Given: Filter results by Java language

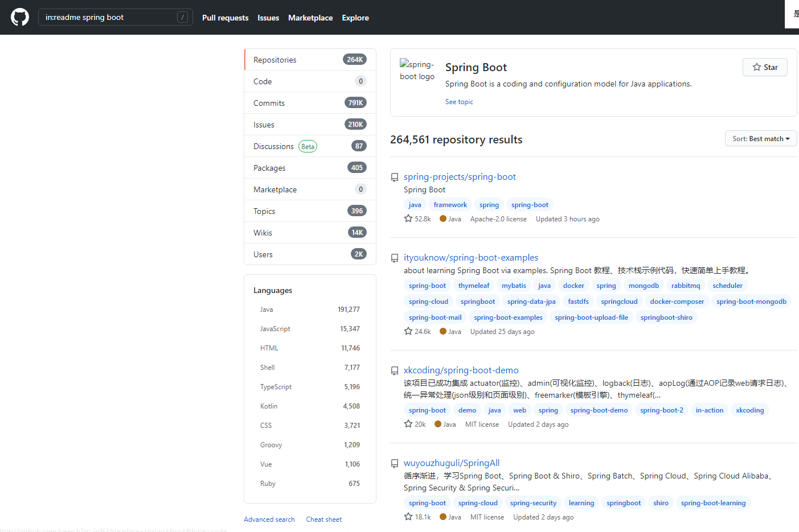Looking at the screenshot, I should pos(310,310).
